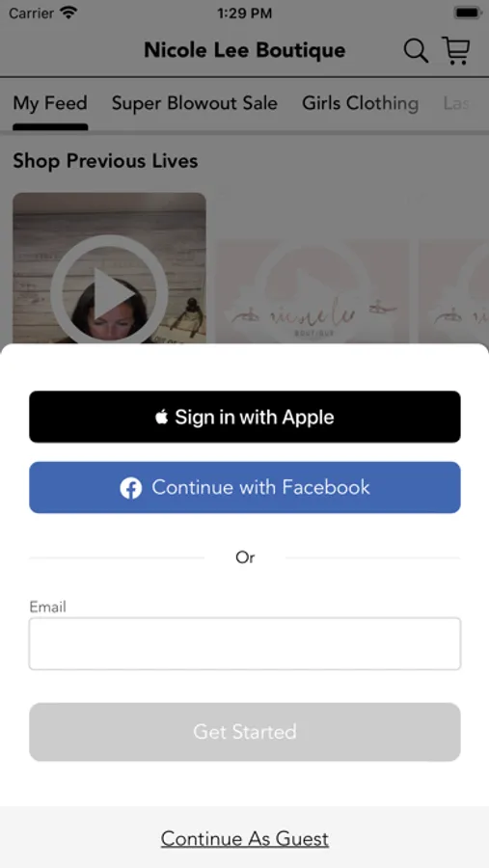Image resolution: width=489 pixels, height=868 pixels.
Task: Play the second Nicole Lee live video
Action: pos(312,291)
